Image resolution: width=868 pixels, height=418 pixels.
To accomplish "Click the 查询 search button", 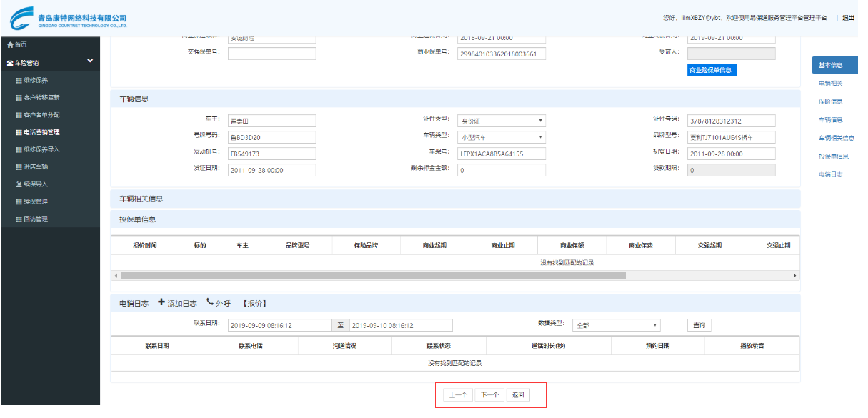I will click(x=699, y=325).
